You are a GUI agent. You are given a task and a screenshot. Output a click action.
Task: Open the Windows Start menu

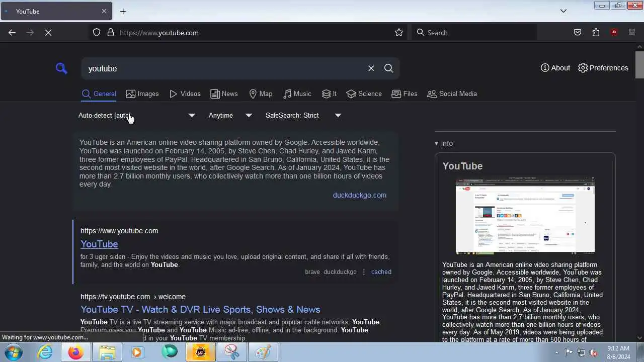13,352
